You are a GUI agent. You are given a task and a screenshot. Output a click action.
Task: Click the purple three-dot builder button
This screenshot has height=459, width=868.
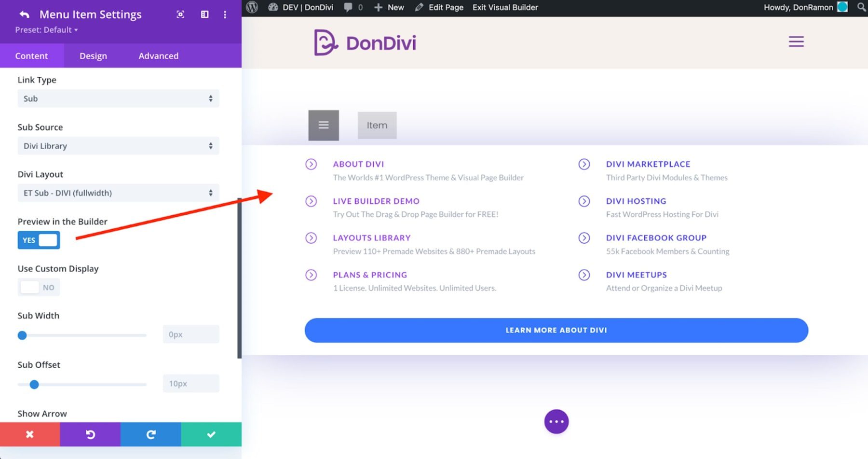(x=556, y=421)
